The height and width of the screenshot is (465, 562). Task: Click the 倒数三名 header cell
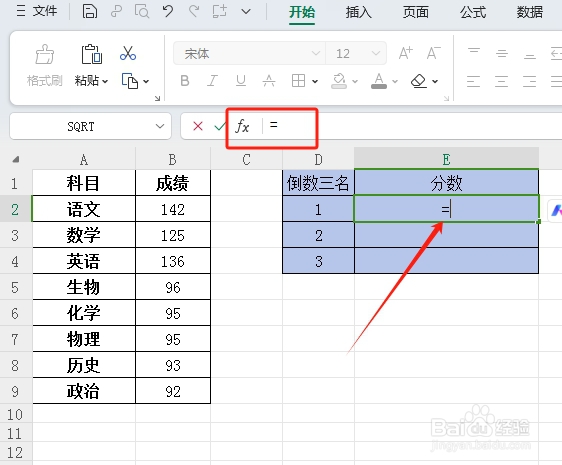coord(318,183)
